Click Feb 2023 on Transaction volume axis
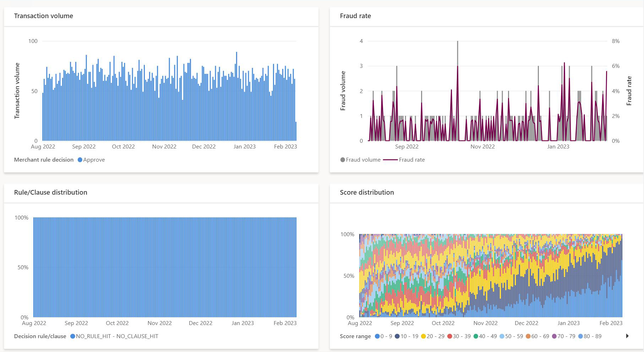This screenshot has width=644, height=352. coord(285,147)
